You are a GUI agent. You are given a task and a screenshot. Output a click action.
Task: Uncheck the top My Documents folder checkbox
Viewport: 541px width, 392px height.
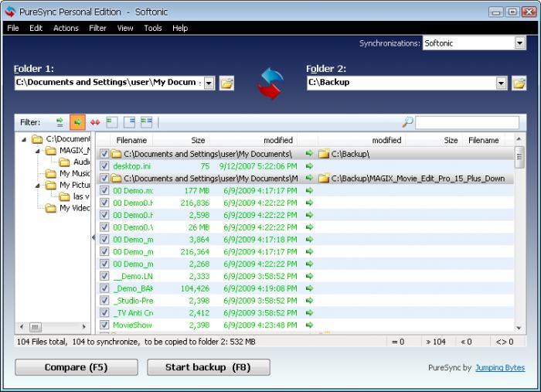pos(104,154)
